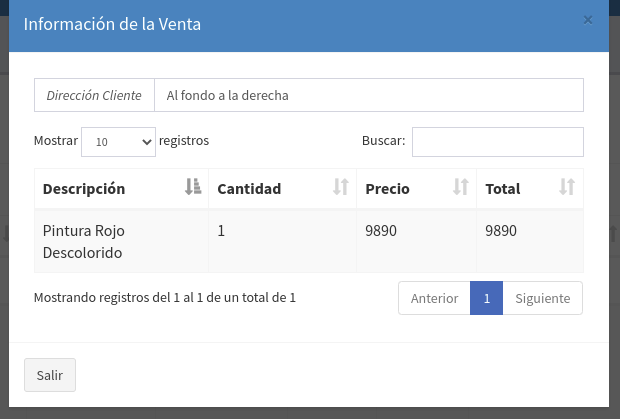Click the Información de la Venta title
Image resolution: width=620 pixels, height=419 pixels.
pyautogui.click(x=112, y=24)
